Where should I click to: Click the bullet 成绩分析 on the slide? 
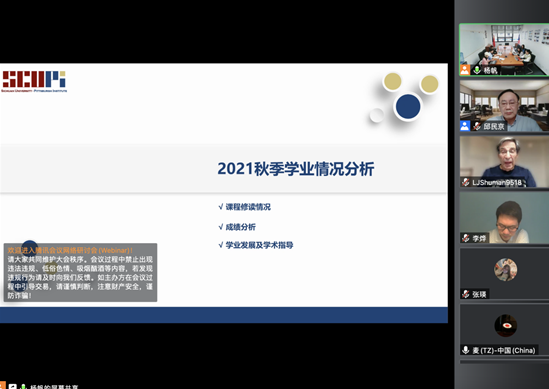[241, 227]
